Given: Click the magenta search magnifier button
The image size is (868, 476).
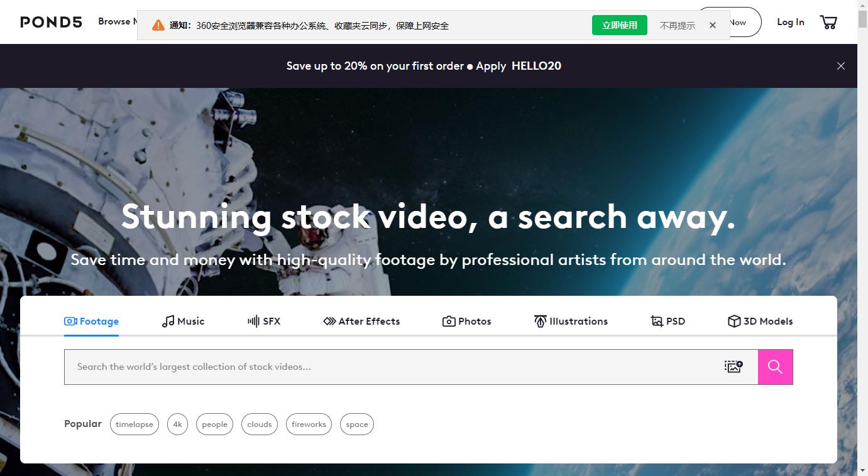Looking at the screenshot, I should (x=775, y=367).
